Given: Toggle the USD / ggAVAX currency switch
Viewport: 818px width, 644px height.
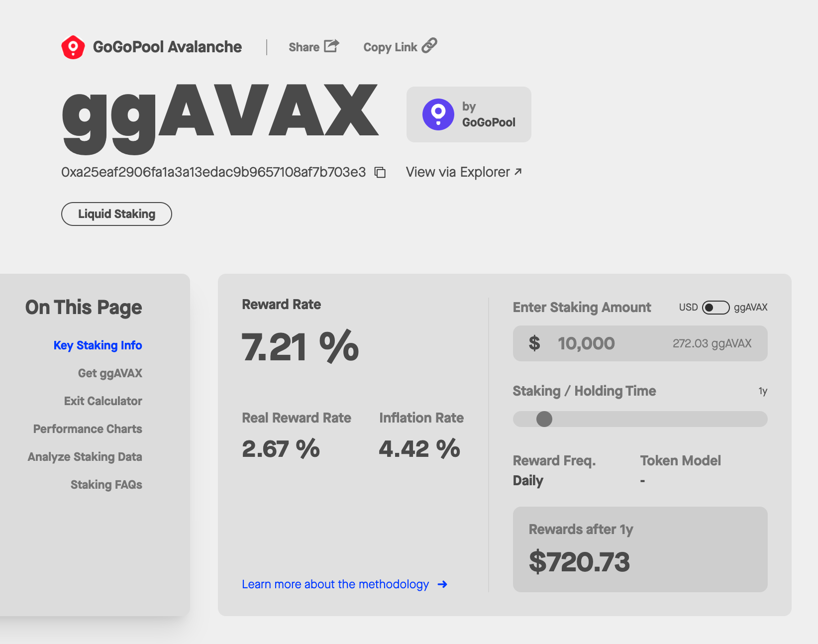Looking at the screenshot, I should tap(716, 308).
